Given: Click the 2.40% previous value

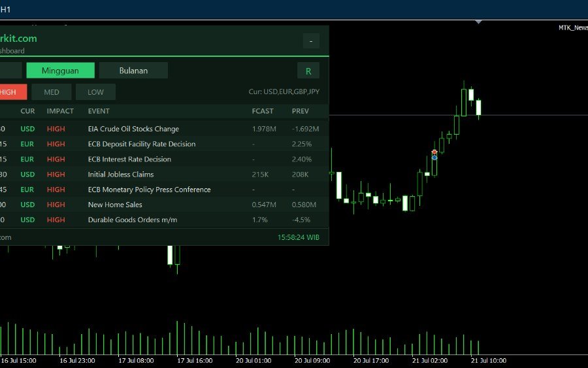Looking at the screenshot, I should tap(301, 159).
